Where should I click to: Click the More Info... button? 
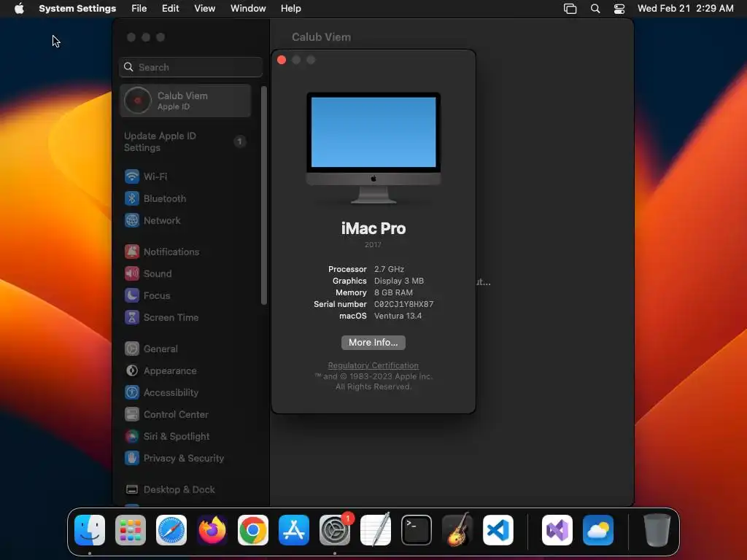[373, 343]
